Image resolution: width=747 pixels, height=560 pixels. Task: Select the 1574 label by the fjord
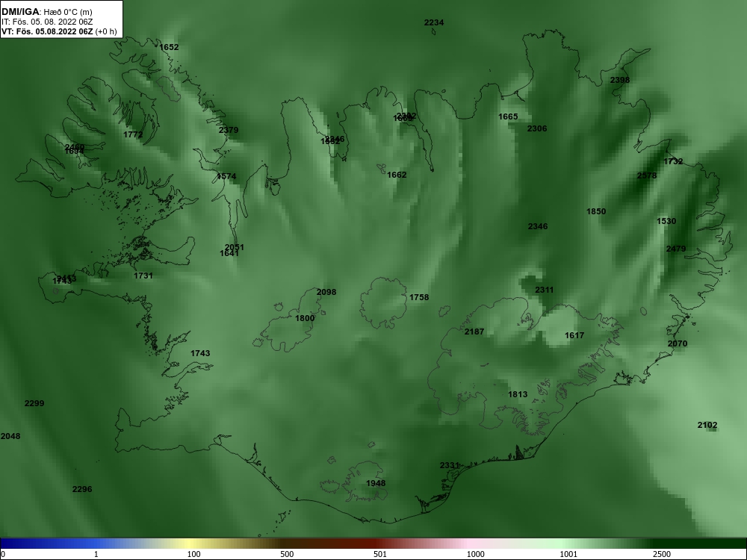[226, 176]
